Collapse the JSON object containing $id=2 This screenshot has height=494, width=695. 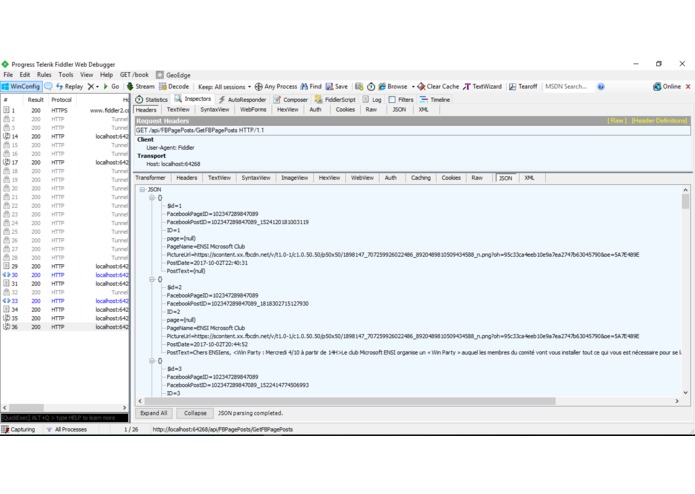(x=152, y=279)
